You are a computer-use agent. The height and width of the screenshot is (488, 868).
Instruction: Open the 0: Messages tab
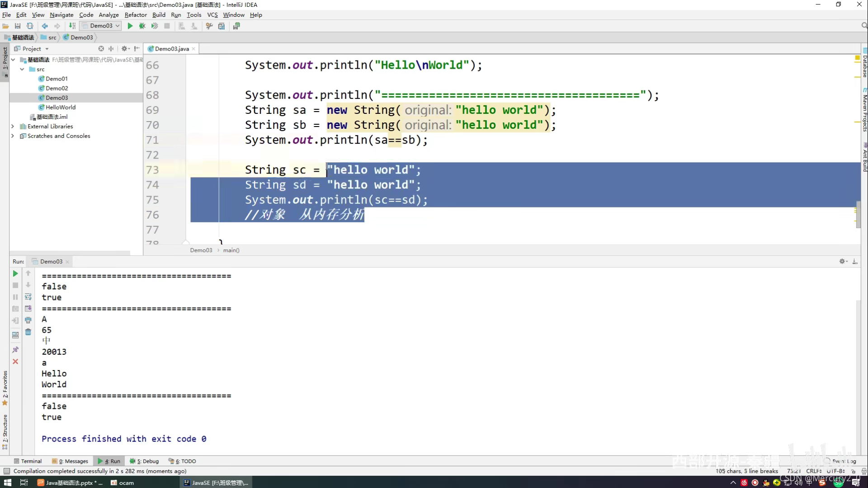click(x=70, y=461)
